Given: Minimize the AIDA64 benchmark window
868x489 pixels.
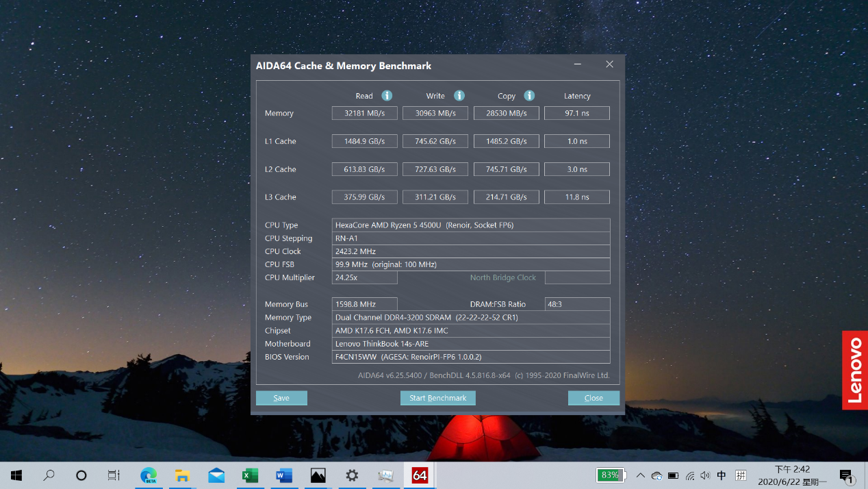Looking at the screenshot, I should click(578, 64).
